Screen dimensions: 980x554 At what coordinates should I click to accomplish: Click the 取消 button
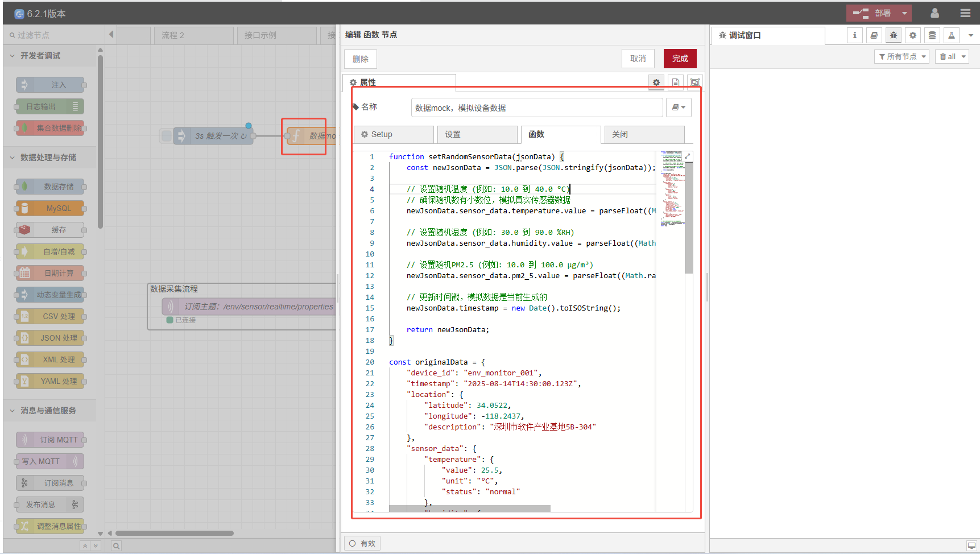(x=638, y=59)
